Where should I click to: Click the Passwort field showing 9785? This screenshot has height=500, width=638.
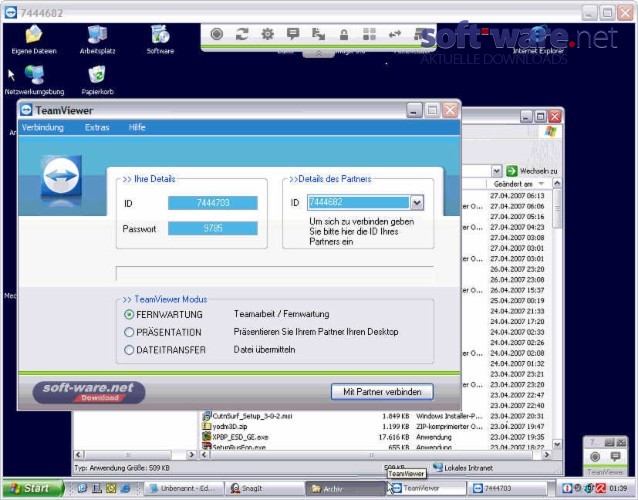[x=213, y=228]
